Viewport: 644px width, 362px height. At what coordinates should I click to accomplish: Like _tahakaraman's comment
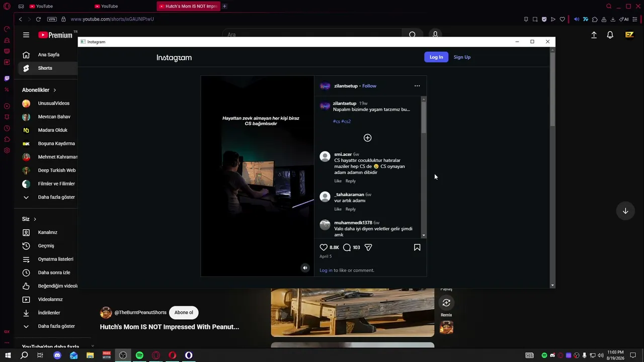338,209
